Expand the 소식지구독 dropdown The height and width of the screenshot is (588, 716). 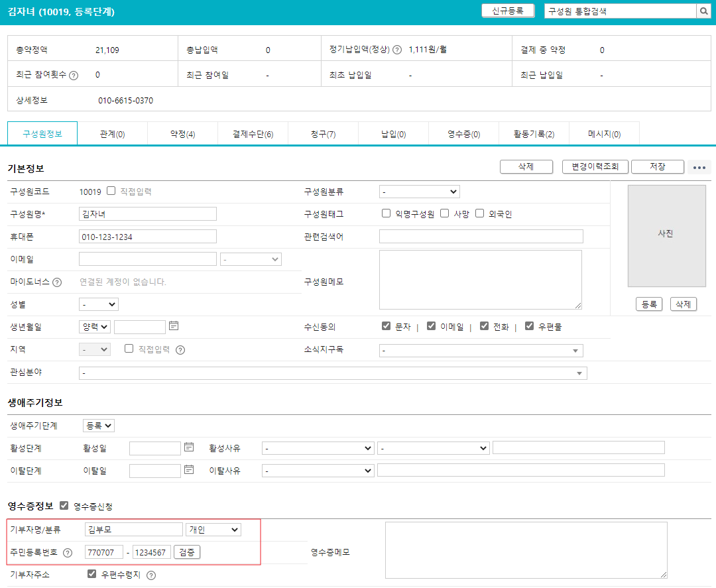tap(481, 351)
